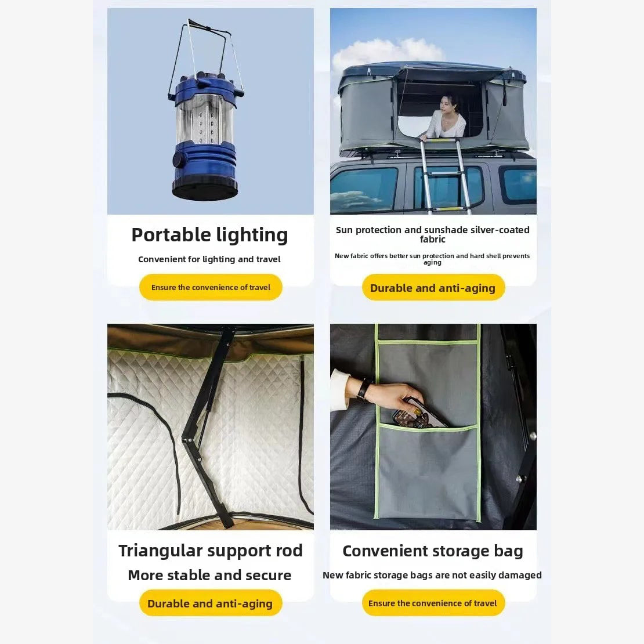Click 'New fabric offers better sun protection' description

click(x=432, y=259)
